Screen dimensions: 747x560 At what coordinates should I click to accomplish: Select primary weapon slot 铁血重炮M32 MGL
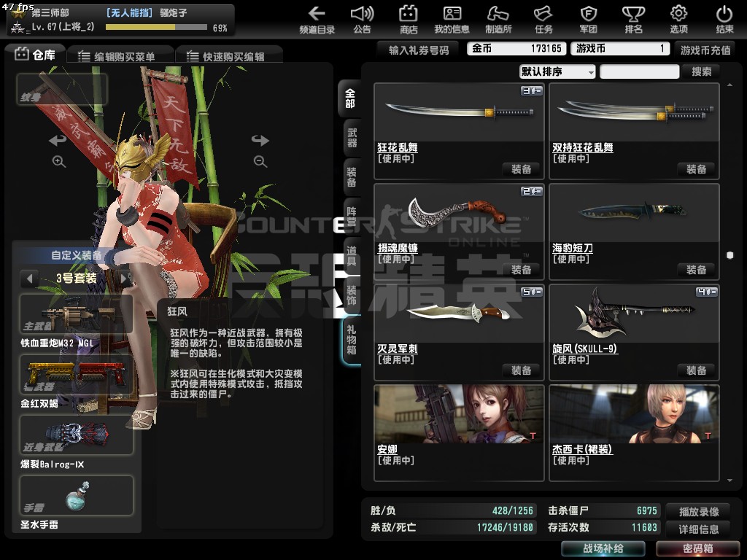(76, 314)
